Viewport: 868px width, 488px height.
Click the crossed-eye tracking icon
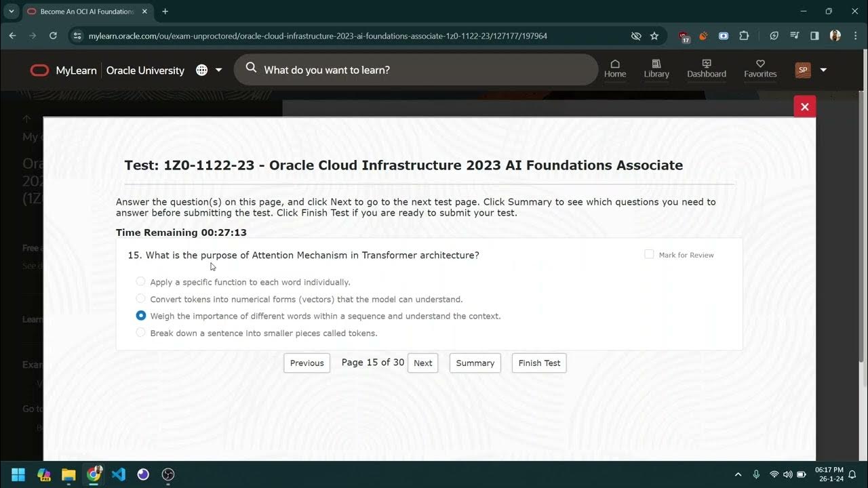coord(636,36)
